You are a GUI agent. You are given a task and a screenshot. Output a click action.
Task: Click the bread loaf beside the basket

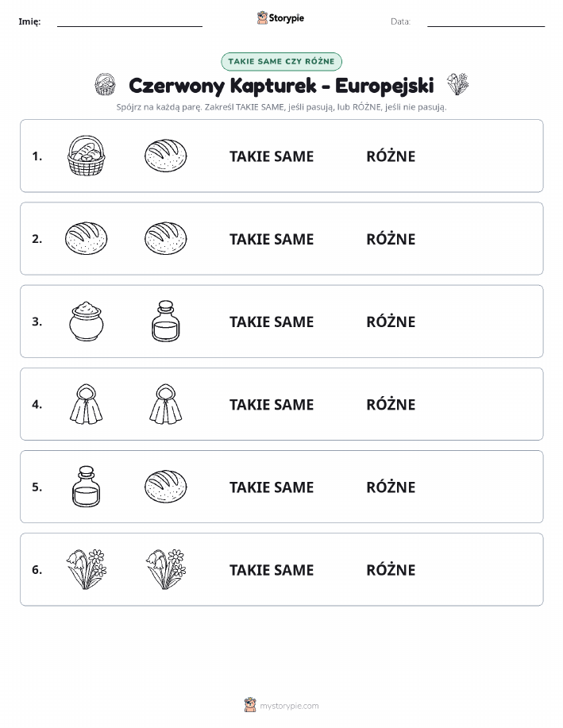166,156
